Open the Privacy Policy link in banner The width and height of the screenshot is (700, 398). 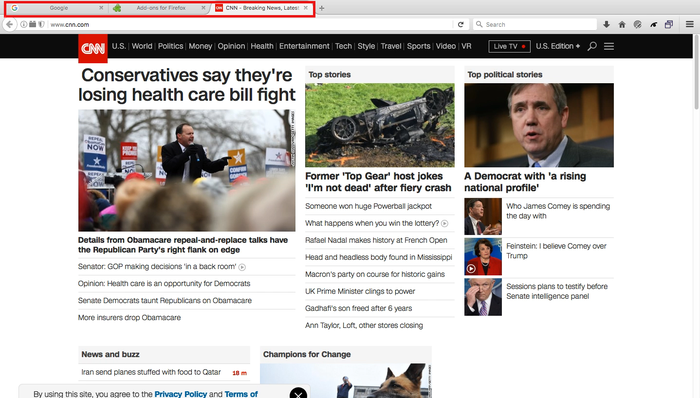(180, 394)
